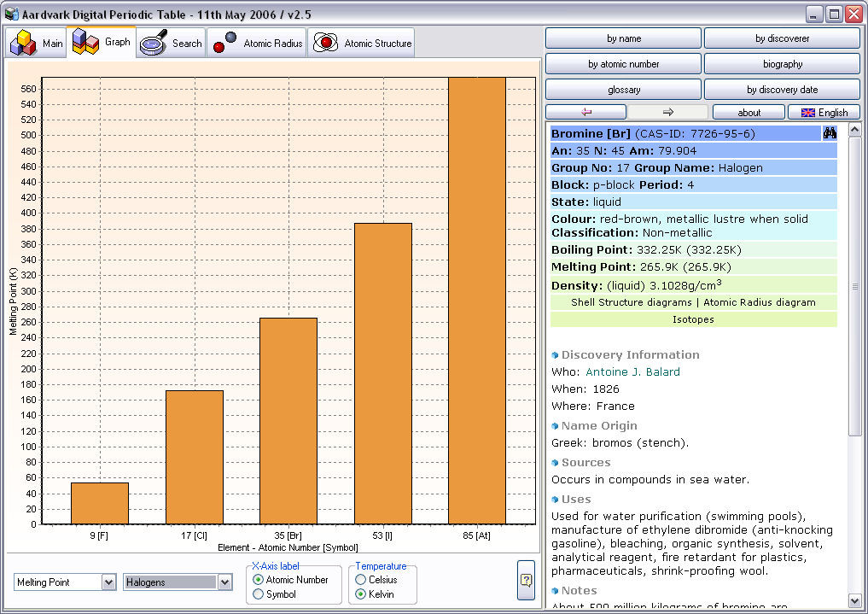
Task: Click the 'Sources' section heading
Action: [x=585, y=462]
